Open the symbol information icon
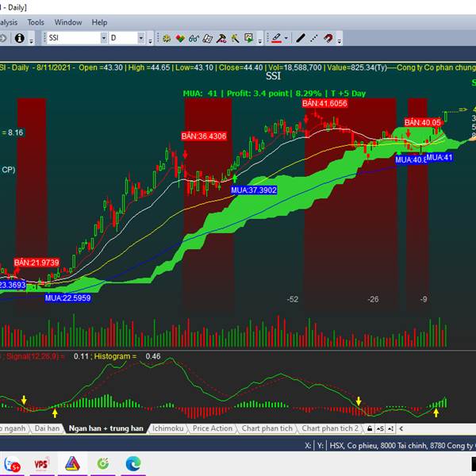 pos(20,38)
